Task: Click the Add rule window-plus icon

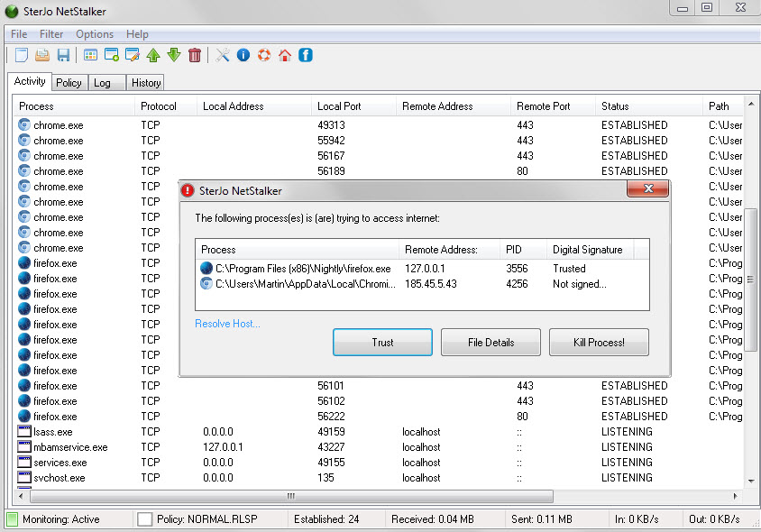Action: (x=112, y=55)
